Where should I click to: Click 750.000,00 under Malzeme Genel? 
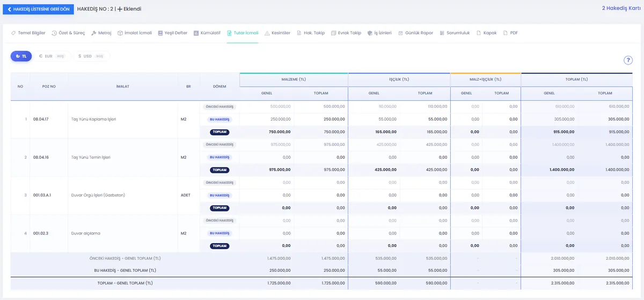coord(280,132)
